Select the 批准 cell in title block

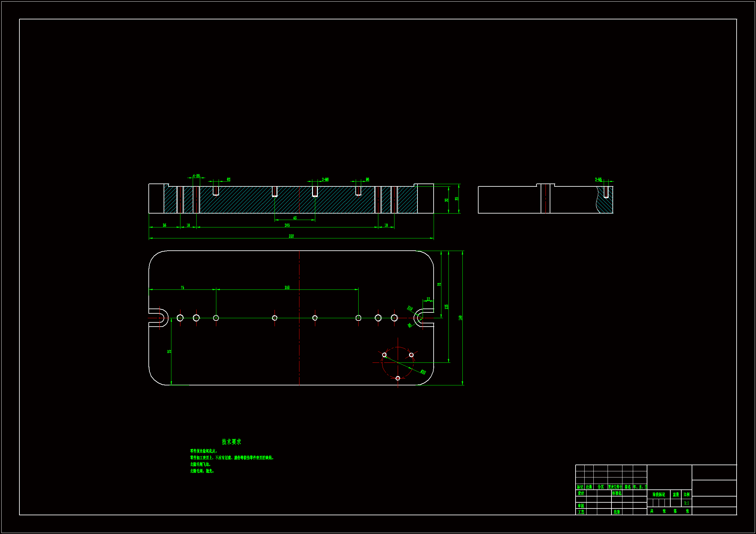[x=617, y=512]
